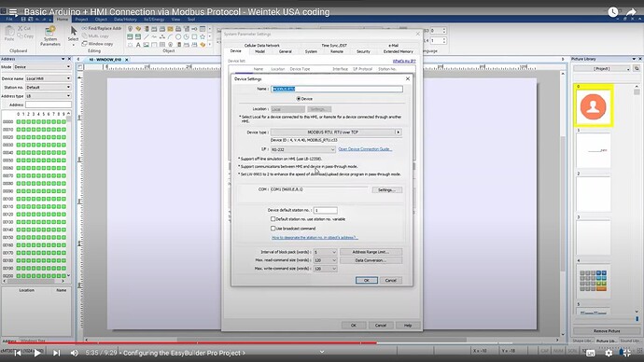Expand the I/F RS-232 dropdown

coord(303,150)
